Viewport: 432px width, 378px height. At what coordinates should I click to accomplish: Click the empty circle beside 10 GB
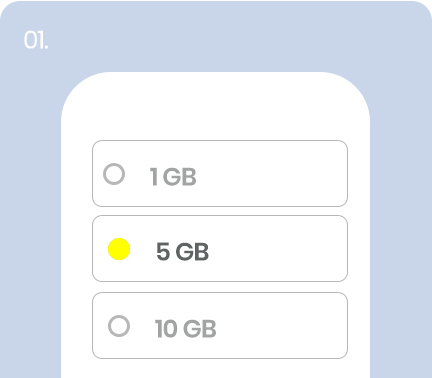point(119,326)
